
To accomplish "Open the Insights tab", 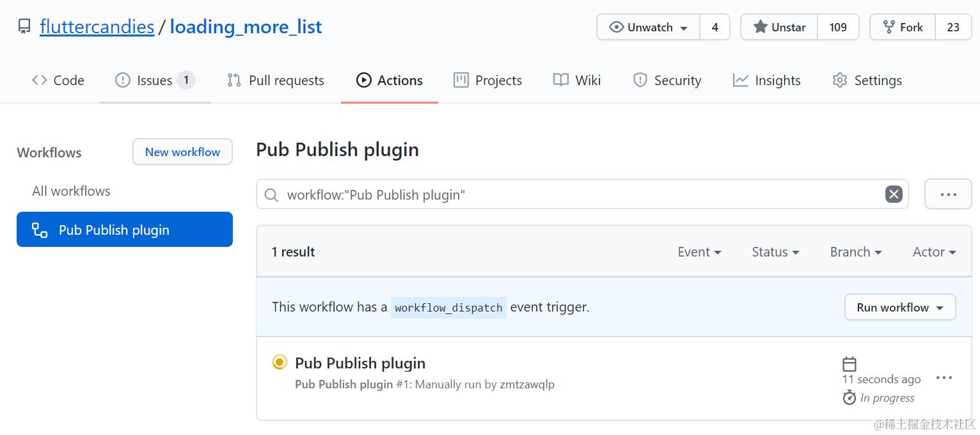I will coord(767,81).
